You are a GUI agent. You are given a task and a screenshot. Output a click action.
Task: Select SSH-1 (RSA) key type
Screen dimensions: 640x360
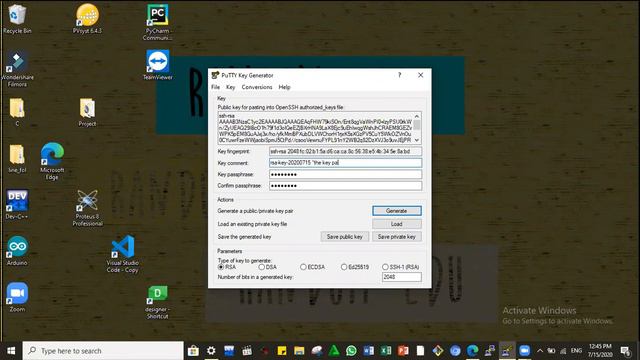click(x=385, y=267)
